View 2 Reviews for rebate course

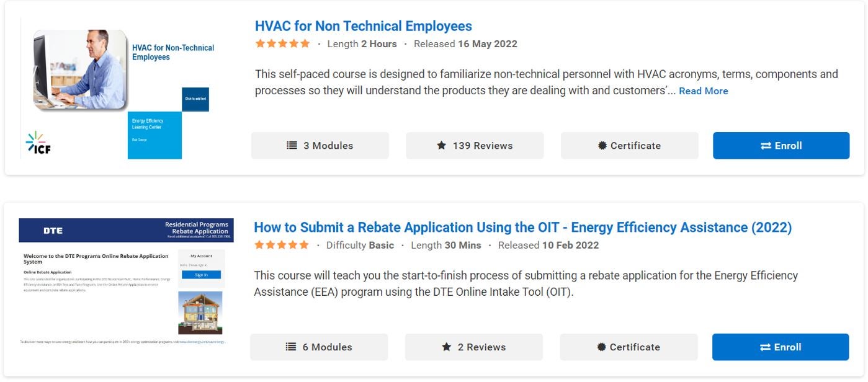click(474, 347)
